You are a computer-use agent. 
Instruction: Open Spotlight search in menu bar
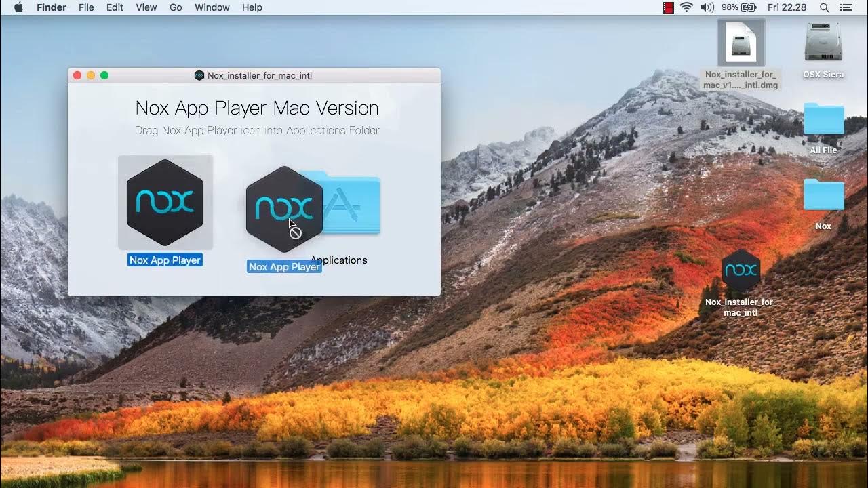(825, 7)
